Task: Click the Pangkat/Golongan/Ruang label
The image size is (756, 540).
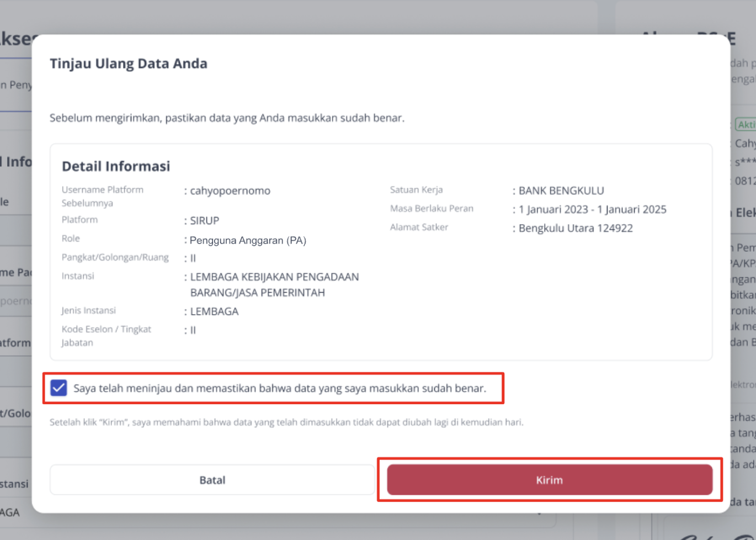Action: click(x=115, y=257)
